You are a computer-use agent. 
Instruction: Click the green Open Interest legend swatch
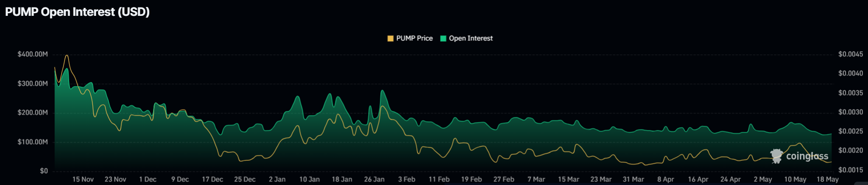[x=443, y=39]
